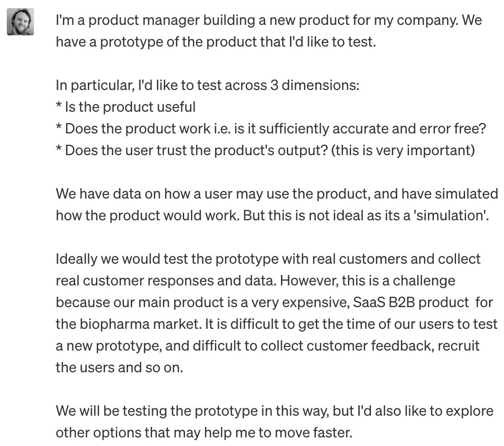Screen dimensions: 504x446
Task: Click the words 'real customer responses and data'
Action: click(166, 281)
